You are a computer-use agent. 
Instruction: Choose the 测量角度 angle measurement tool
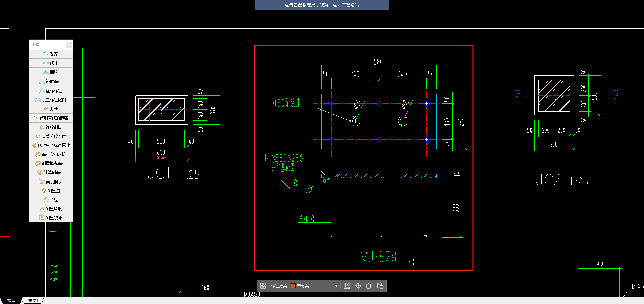pyautogui.click(x=51, y=209)
